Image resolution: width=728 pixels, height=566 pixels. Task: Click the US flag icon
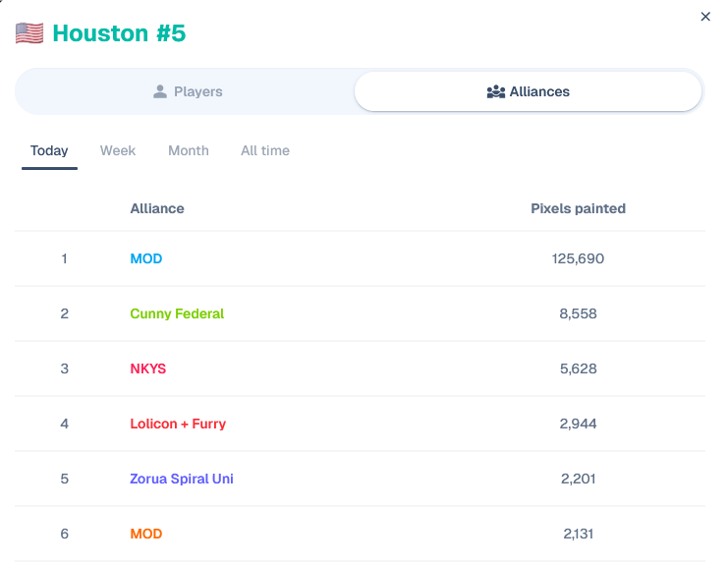click(x=29, y=33)
